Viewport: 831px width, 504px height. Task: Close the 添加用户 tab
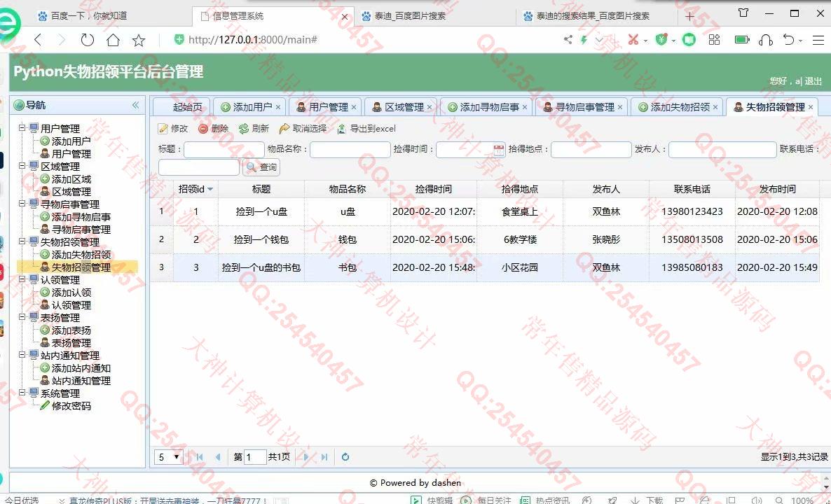pyautogui.click(x=278, y=107)
